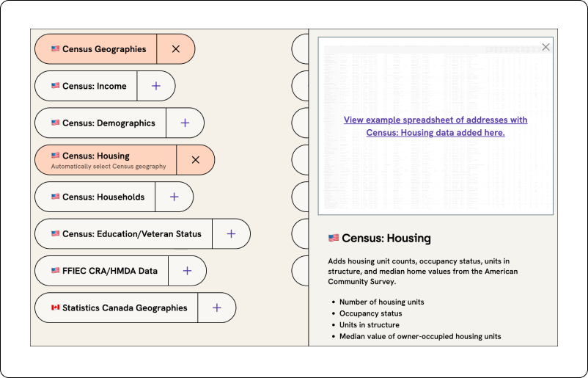The height and width of the screenshot is (378, 588).
Task: Click the Canadian flag on Statistics Canada
Action: pyautogui.click(x=56, y=308)
